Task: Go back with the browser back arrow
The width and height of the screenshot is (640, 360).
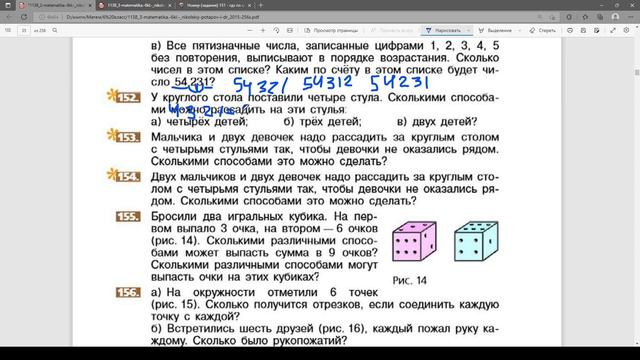Action: click(x=9, y=17)
